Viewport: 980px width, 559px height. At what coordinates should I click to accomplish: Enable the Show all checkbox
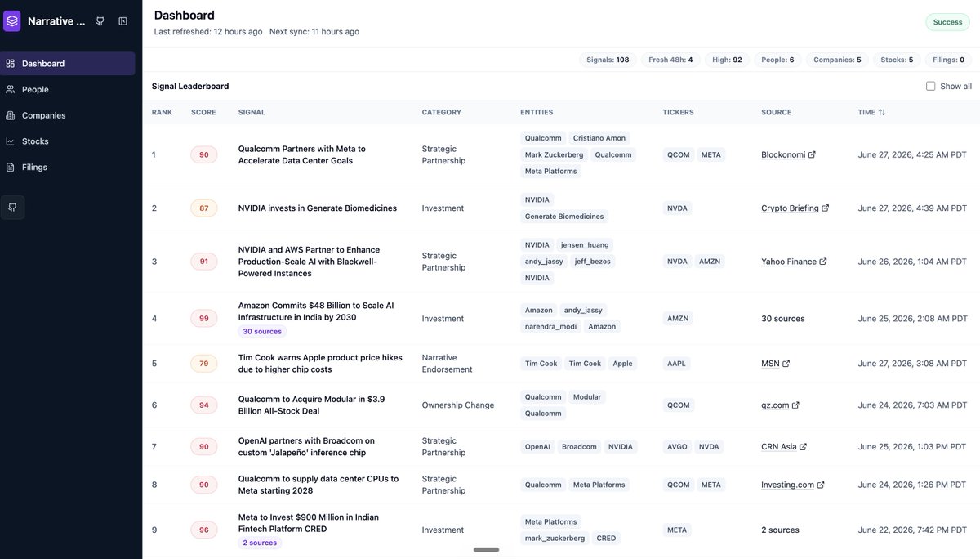click(930, 86)
